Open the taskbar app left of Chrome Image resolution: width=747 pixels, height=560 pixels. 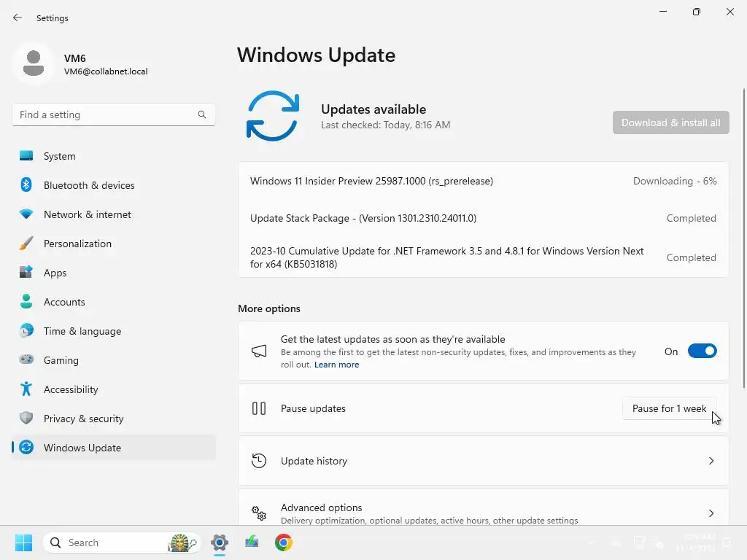[x=252, y=542]
